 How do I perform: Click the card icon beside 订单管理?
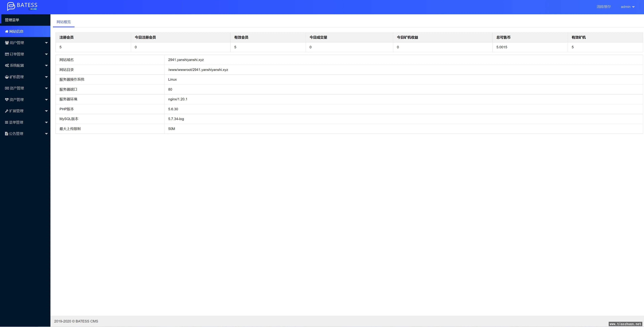click(7, 54)
